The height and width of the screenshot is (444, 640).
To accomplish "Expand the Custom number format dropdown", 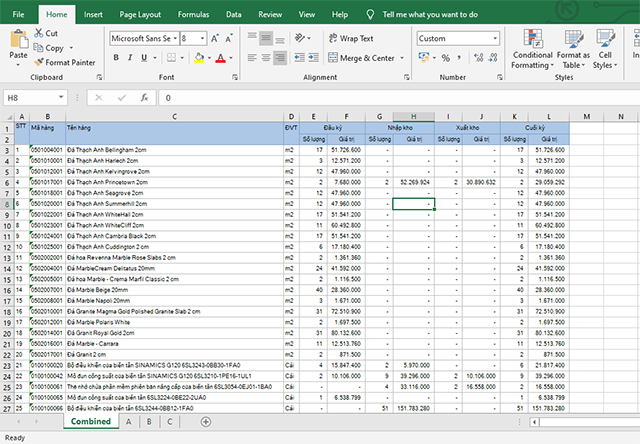I will (496, 39).
